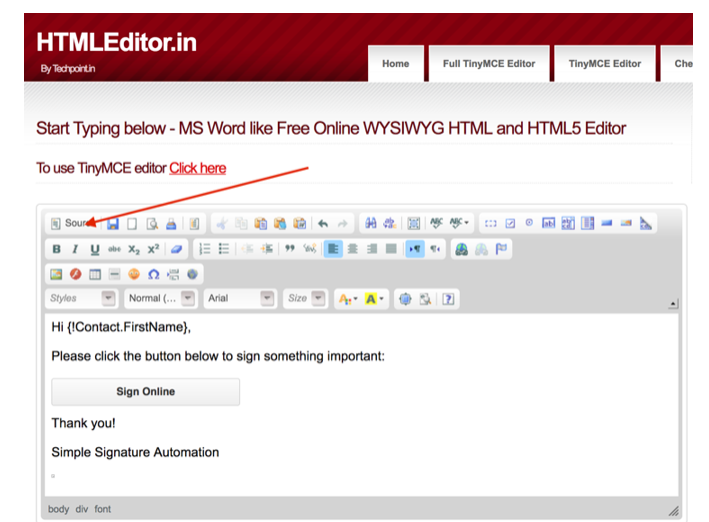Click the Smiley emoticon icon

134,274
